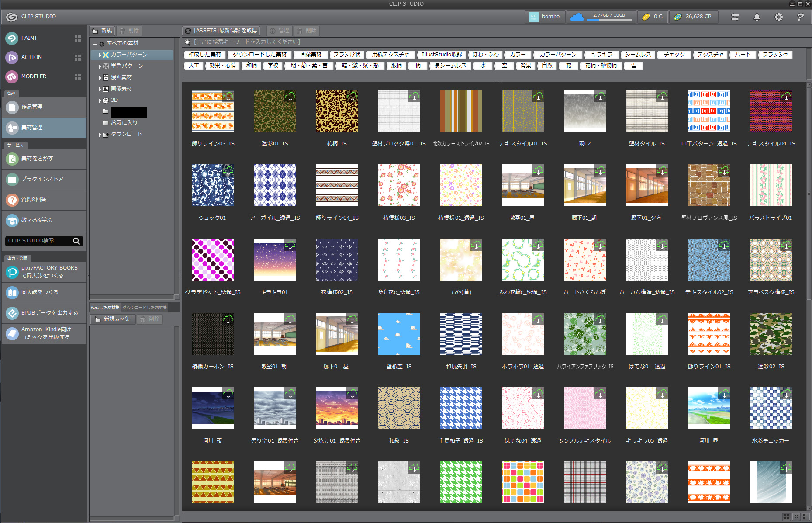Screen dimensions: 812x523
Task: Launch CLIP STUDIO PAINT from sidebar
Action: 29,38
